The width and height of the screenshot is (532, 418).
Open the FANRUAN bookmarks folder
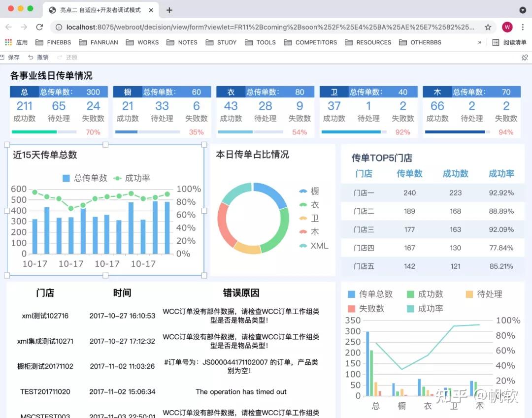(x=98, y=42)
